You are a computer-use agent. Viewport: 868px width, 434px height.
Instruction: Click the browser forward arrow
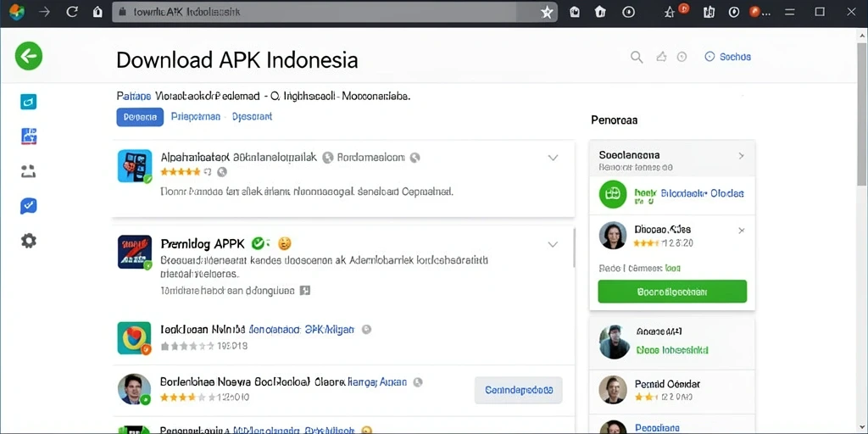[x=45, y=12]
